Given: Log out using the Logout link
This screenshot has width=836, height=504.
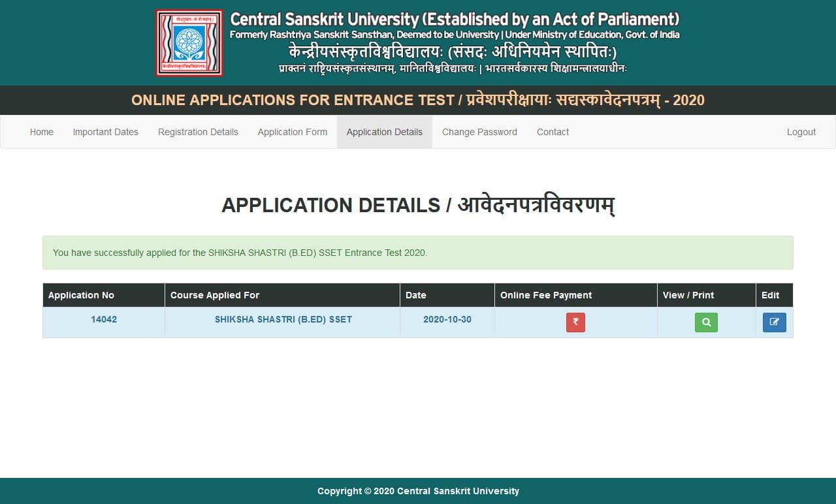Looking at the screenshot, I should 801,132.
